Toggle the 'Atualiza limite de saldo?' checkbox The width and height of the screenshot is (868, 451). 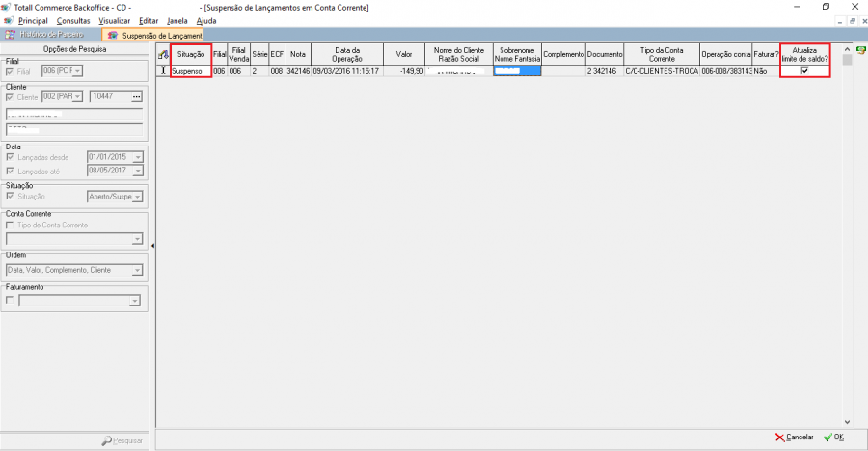point(804,71)
